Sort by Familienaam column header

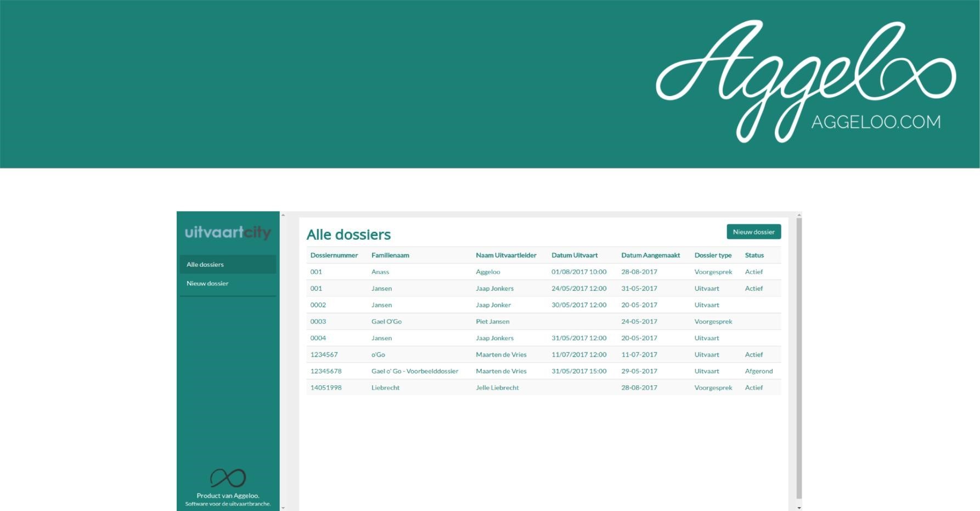[x=390, y=255]
